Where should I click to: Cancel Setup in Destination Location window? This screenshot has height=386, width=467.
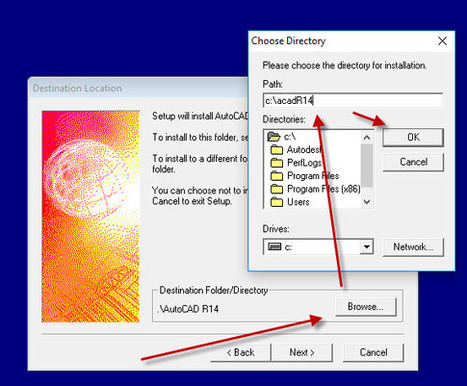coord(373,353)
